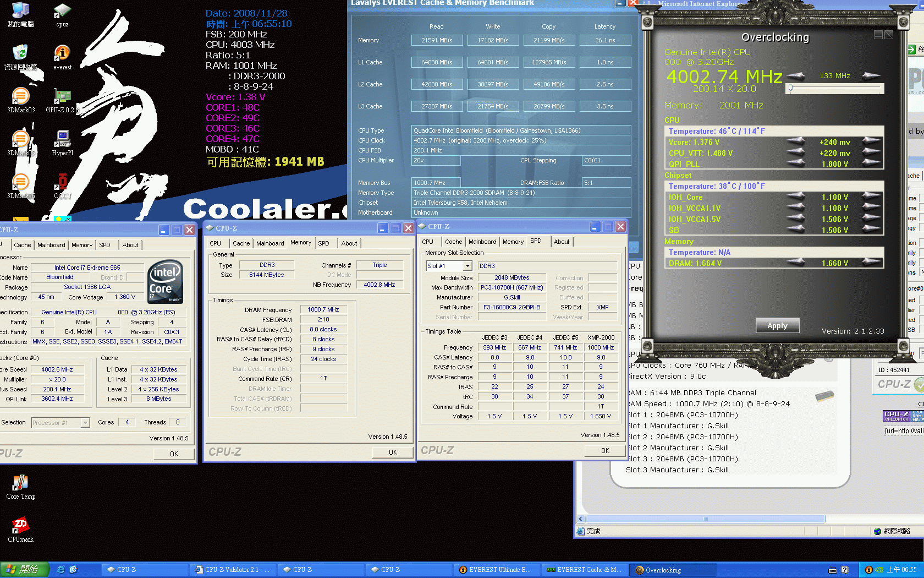
Task: Select SPD tab in CPU-Z Timings window
Action: (x=324, y=243)
